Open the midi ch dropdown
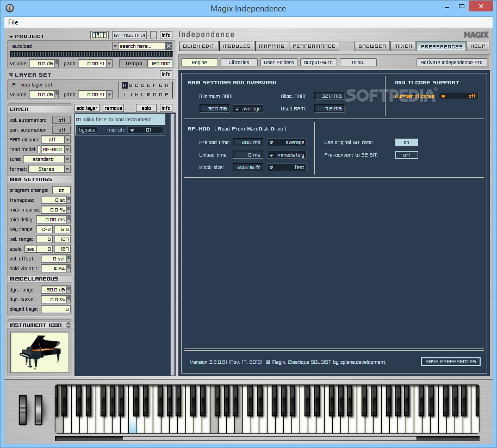The image size is (497, 448). click(145, 130)
